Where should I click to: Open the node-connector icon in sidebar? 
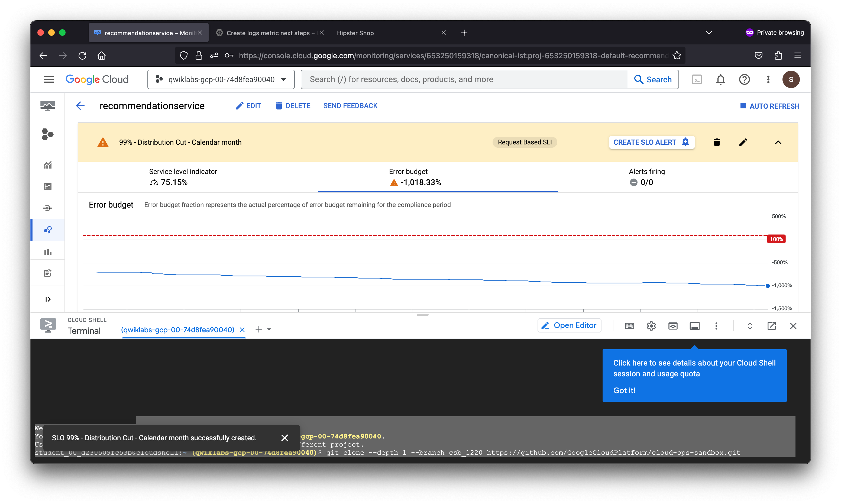pos(47,208)
